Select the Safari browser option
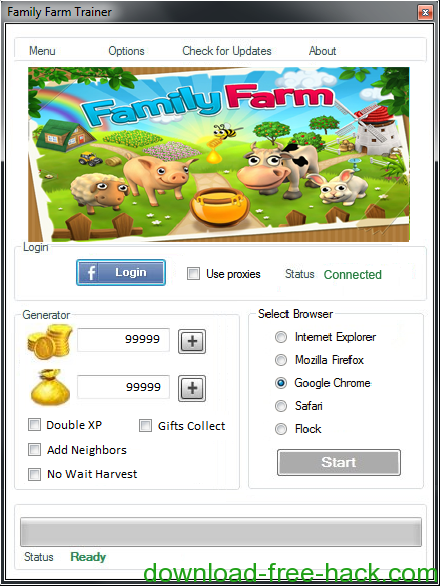Viewport: 440px width, 586px height. pos(281,406)
